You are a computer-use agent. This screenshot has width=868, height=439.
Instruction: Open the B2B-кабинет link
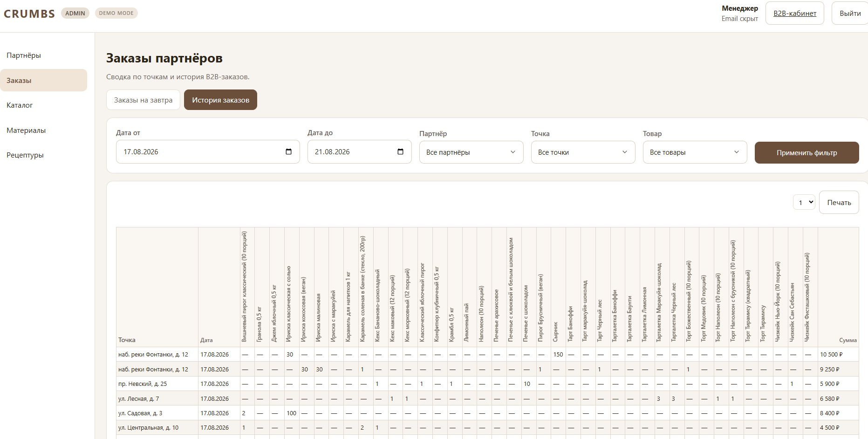coord(795,14)
